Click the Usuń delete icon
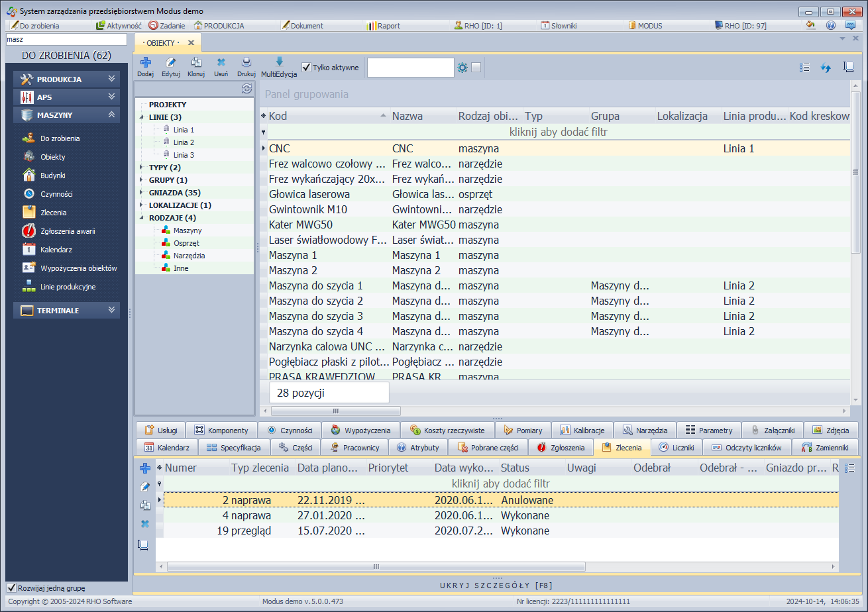Viewport: 868px width, 612px height. [x=221, y=63]
